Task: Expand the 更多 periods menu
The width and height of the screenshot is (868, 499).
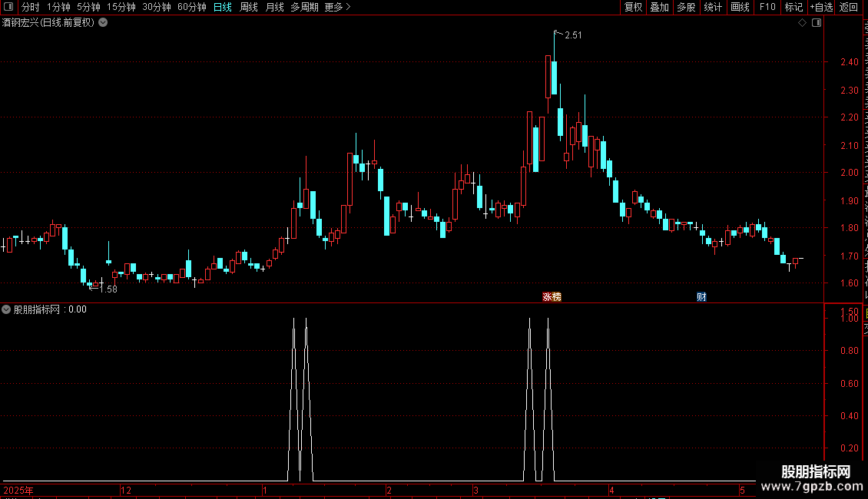Action: click(337, 7)
